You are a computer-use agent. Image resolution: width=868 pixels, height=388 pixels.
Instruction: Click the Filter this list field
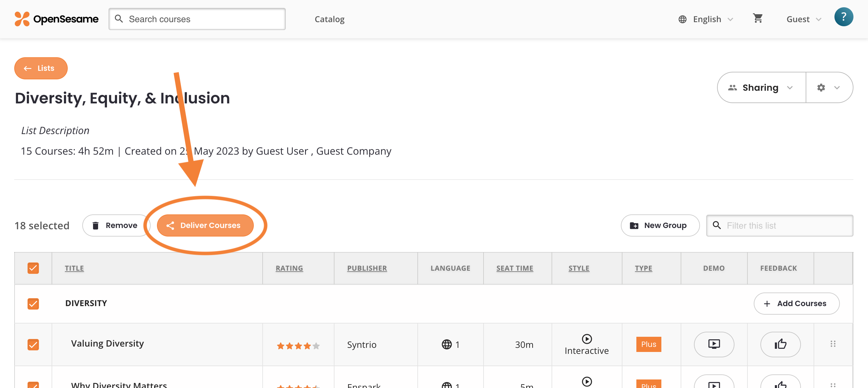click(785, 225)
